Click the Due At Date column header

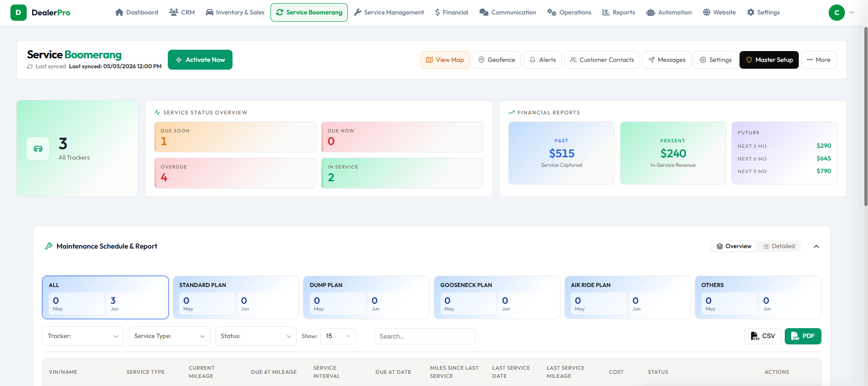[393, 372]
